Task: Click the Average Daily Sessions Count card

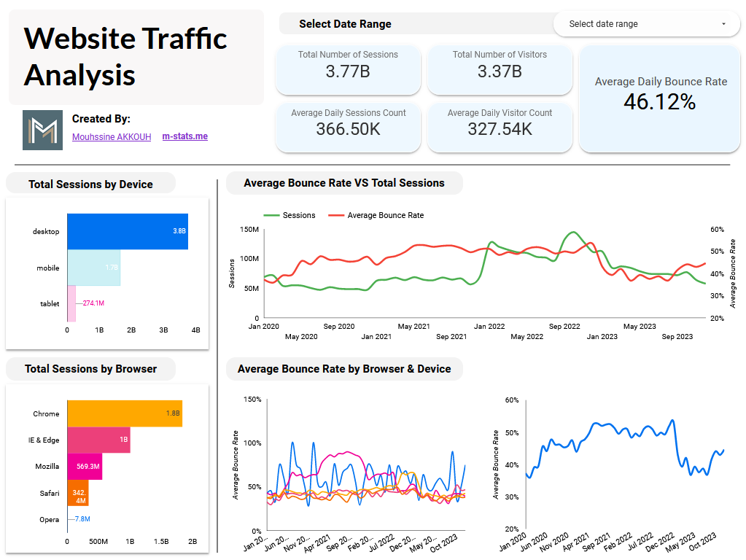Action: coord(348,128)
